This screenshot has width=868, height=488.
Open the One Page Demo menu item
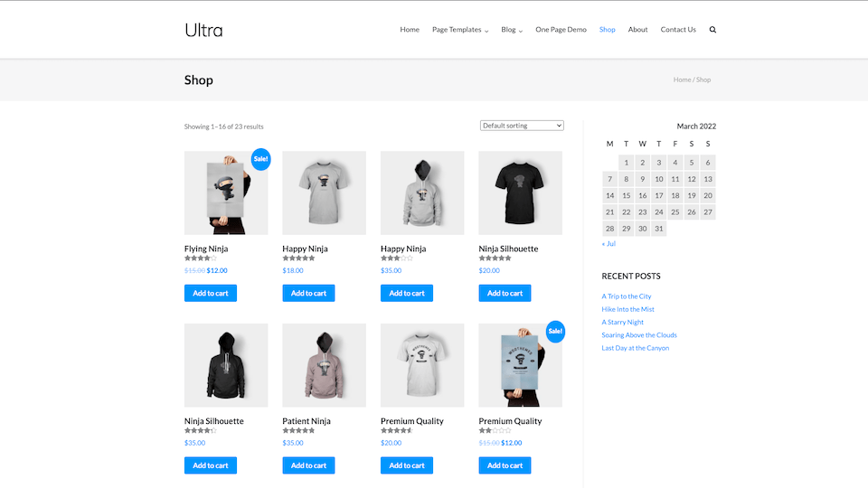561,30
